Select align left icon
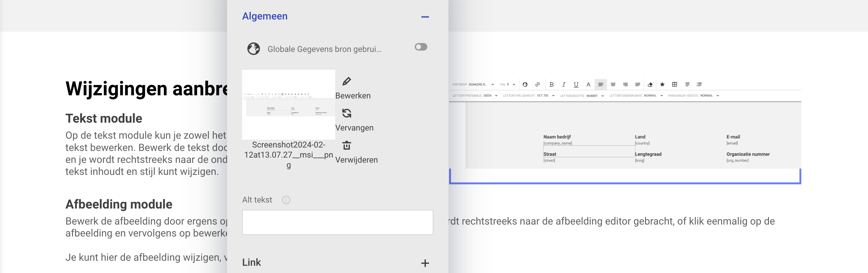 coord(601,85)
